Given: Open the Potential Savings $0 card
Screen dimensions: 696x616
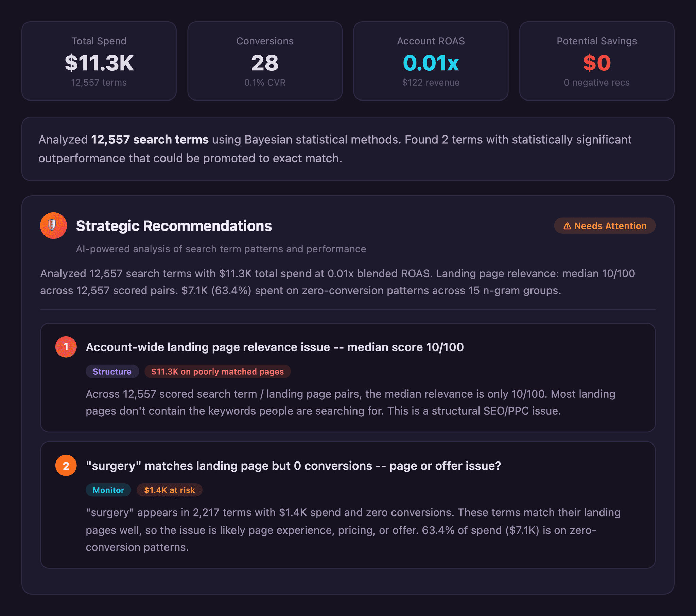Looking at the screenshot, I should [x=596, y=61].
